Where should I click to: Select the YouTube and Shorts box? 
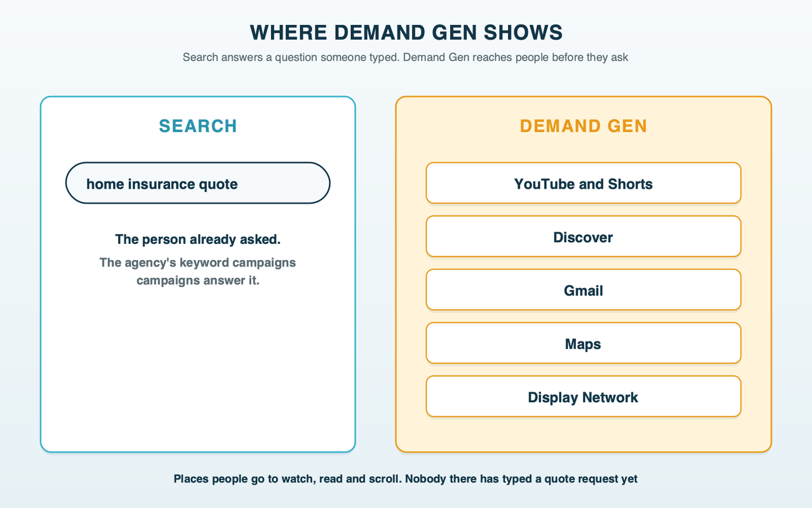coord(583,183)
